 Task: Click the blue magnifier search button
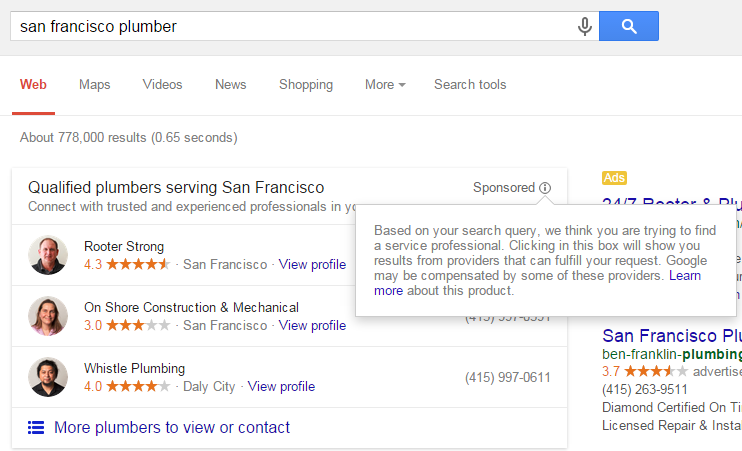click(x=629, y=26)
